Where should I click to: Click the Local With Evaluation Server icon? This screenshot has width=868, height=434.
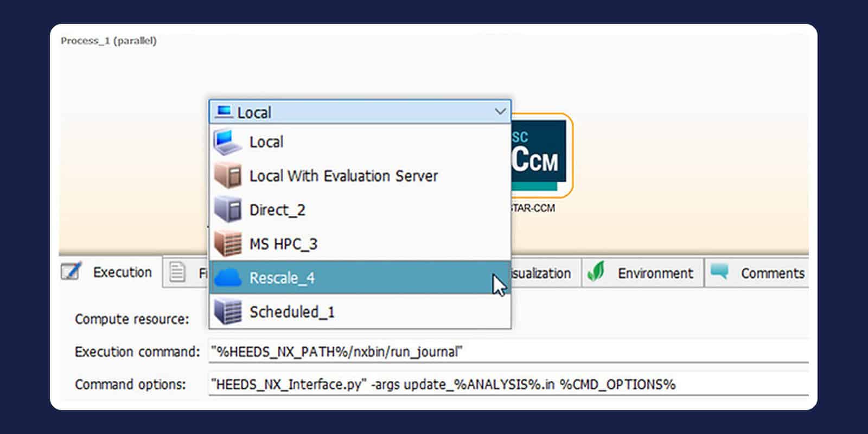(x=227, y=176)
